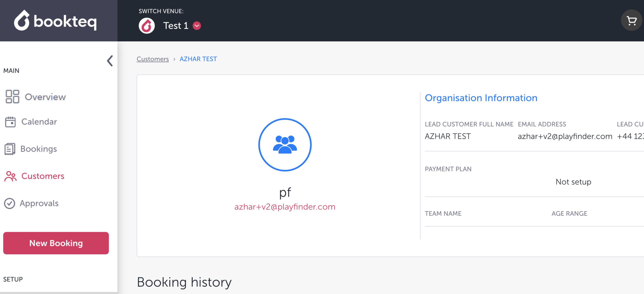Click the Overview grid icon
Screen dimensions: 644x294
click(12, 97)
